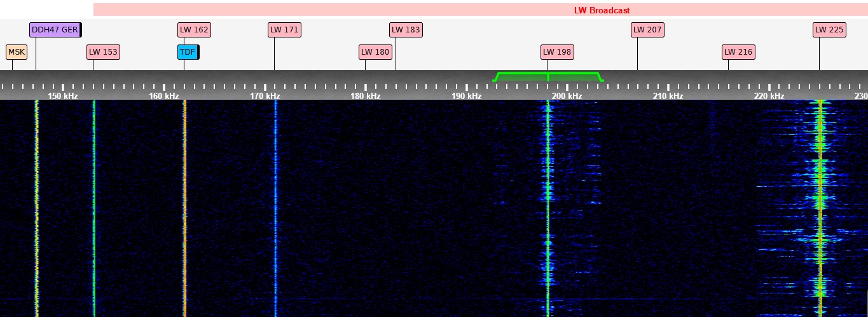Viewport: 868px width, 317px height.
Task: Click the blue TDF label
Action: click(x=188, y=52)
